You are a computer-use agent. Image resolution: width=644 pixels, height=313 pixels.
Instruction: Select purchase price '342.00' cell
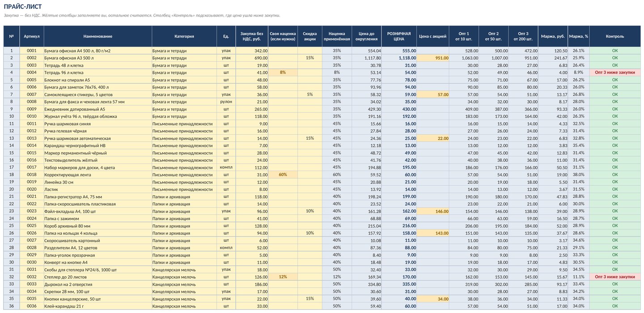click(252, 51)
